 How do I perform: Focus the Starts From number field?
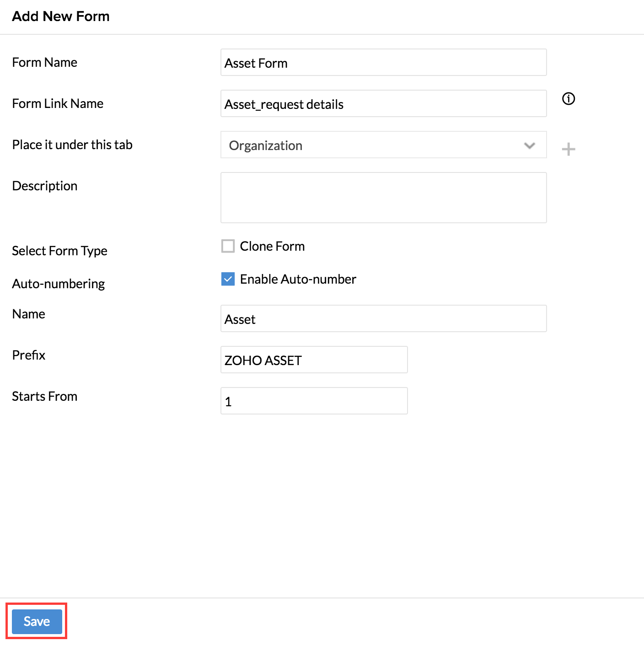[x=314, y=401]
